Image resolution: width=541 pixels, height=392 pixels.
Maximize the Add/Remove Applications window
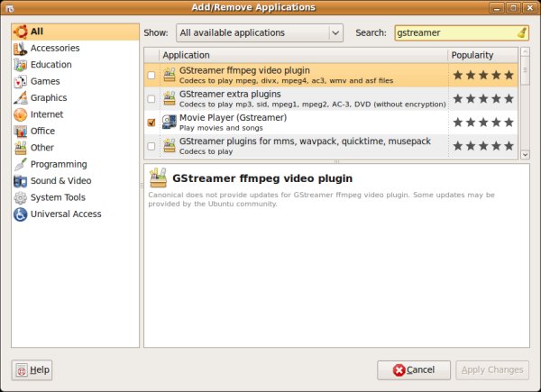513,7
